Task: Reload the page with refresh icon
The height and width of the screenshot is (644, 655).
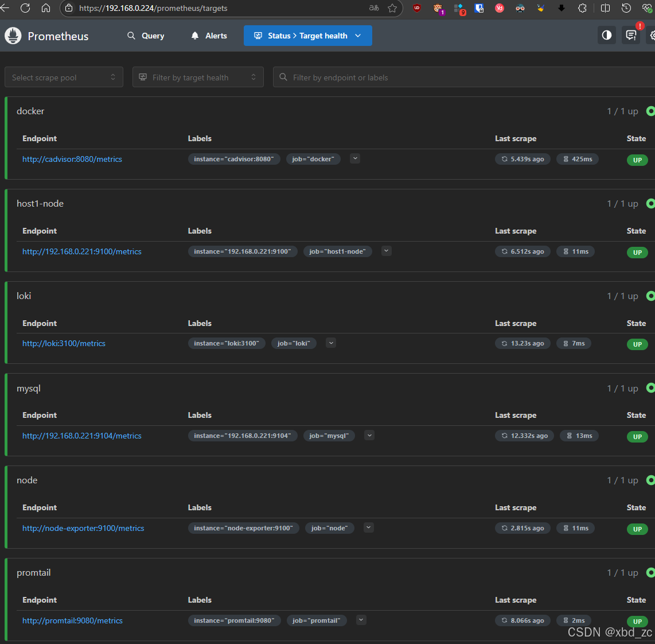Action: [x=25, y=8]
